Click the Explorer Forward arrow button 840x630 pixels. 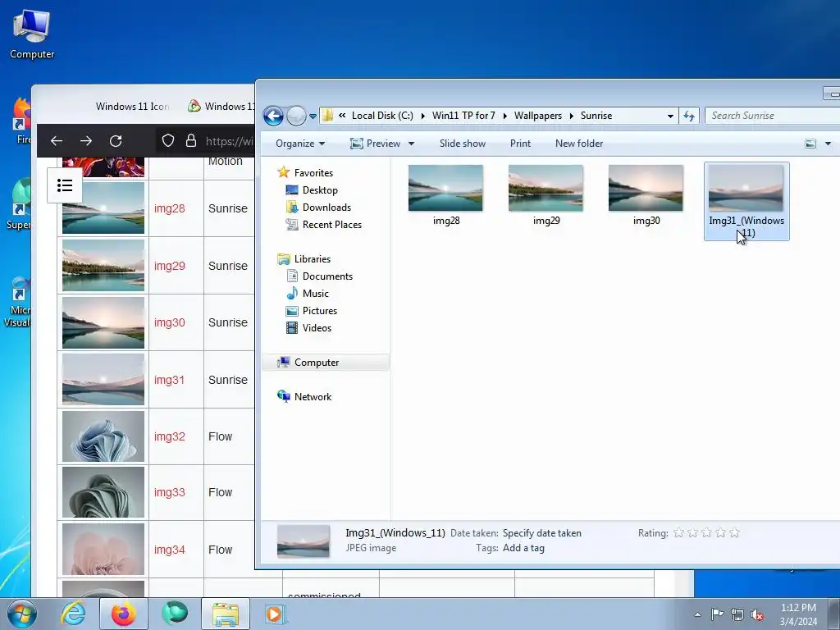click(x=296, y=116)
